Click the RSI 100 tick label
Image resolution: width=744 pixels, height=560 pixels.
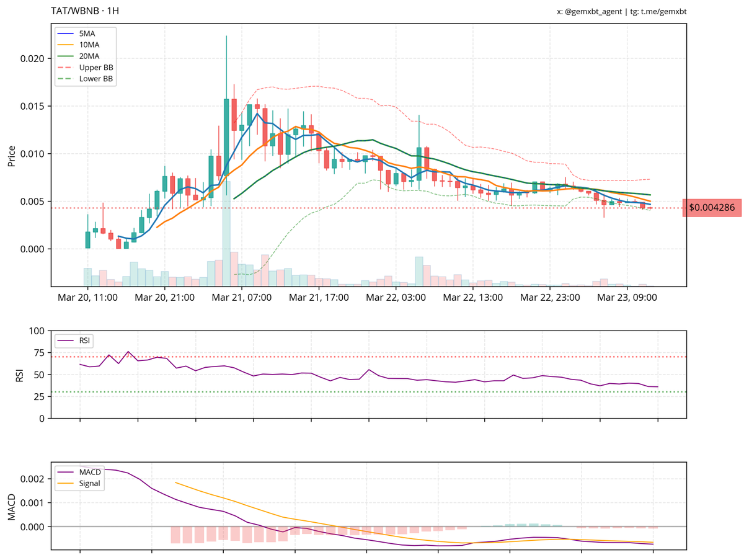(x=37, y=331)
